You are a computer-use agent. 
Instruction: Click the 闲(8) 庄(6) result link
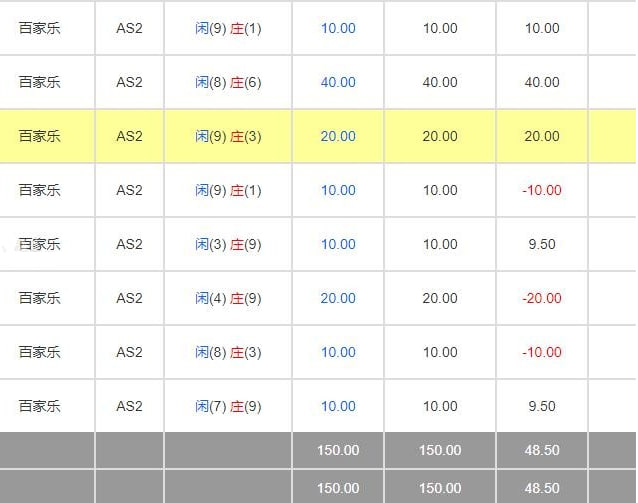tap(228, 82)
